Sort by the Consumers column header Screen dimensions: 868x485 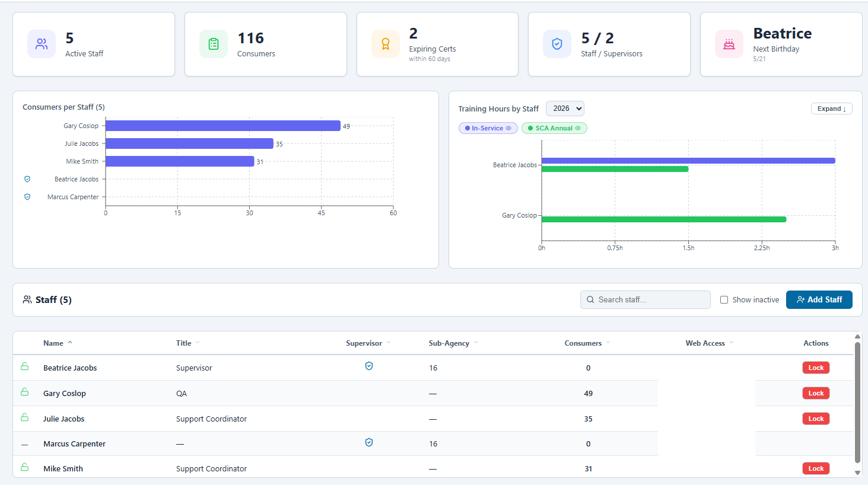(x=583, y=343)
